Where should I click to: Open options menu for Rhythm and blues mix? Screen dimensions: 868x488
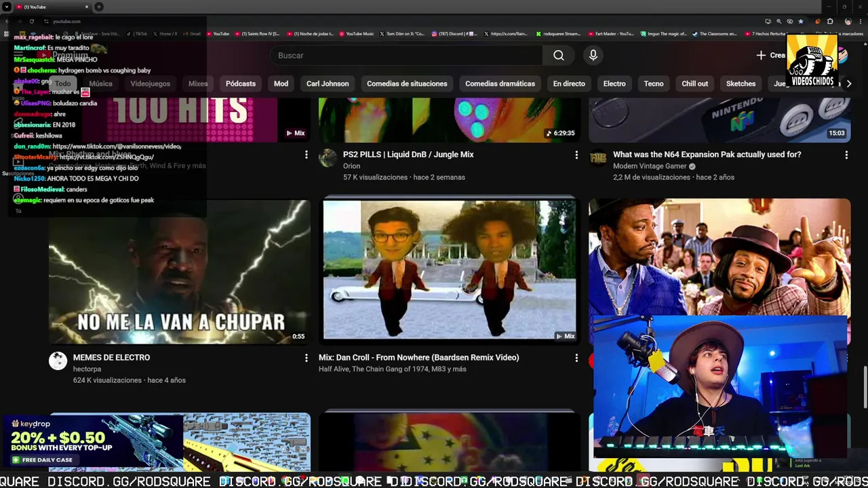coord(306,155)
